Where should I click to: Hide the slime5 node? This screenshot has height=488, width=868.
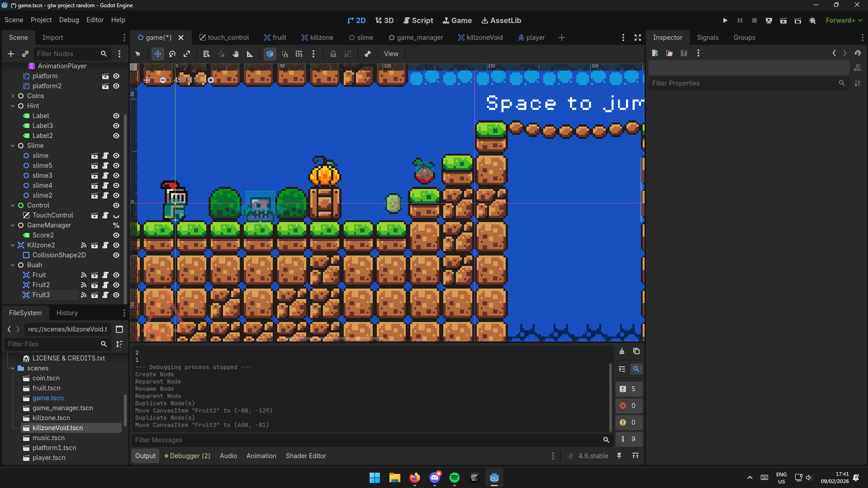pyautogui.click(x=116, y=166)
